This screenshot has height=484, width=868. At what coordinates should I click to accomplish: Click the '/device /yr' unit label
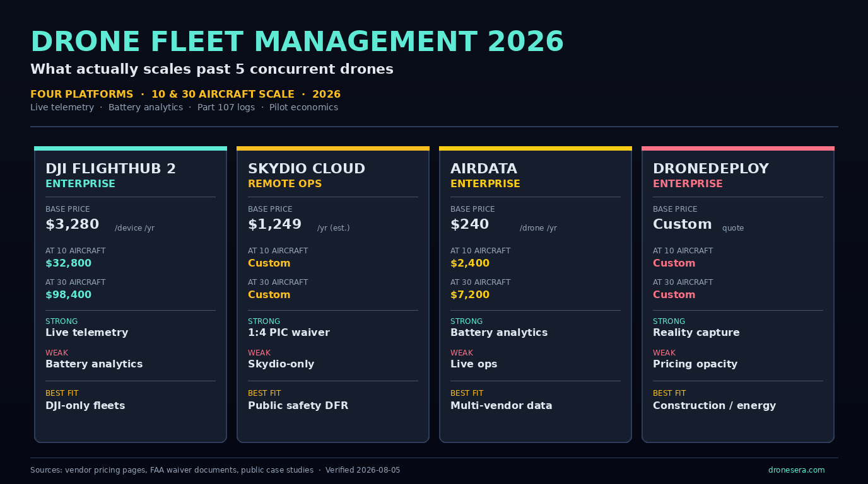click(134, 228)
